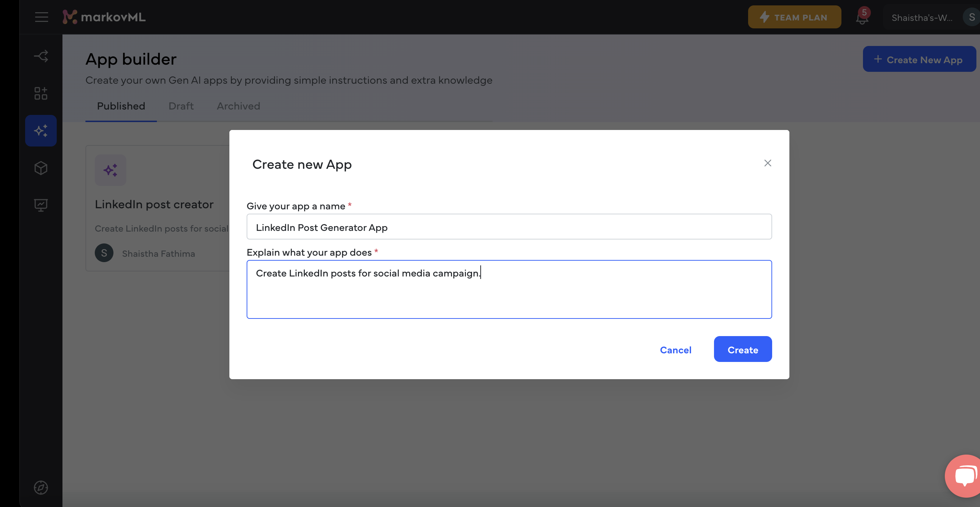Open the analytics chart icon
This screenshot has height=507, width=980.
coord(41,206)
